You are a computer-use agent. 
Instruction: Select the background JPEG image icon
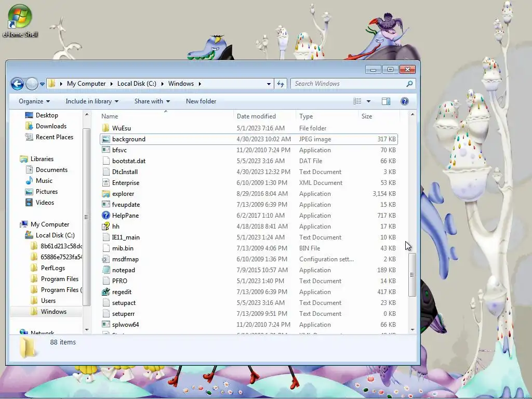coord(106,139)
